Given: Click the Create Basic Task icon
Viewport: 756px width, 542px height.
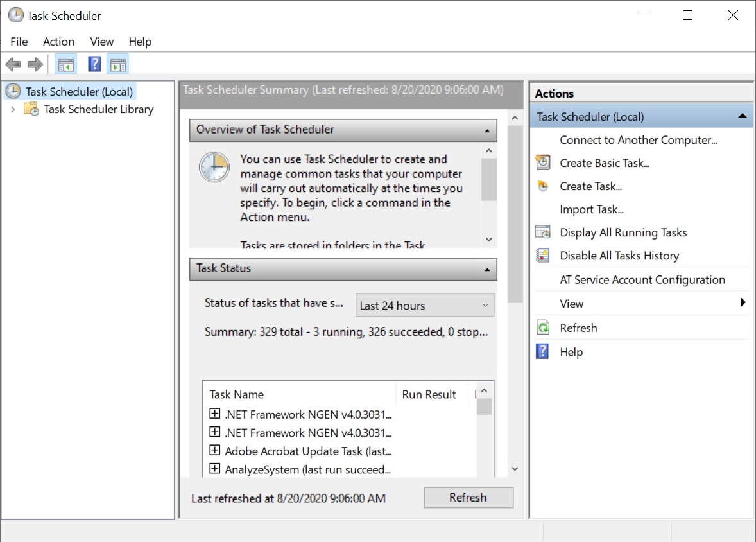Looking at the screenshot, I should (x=543, y=162).
